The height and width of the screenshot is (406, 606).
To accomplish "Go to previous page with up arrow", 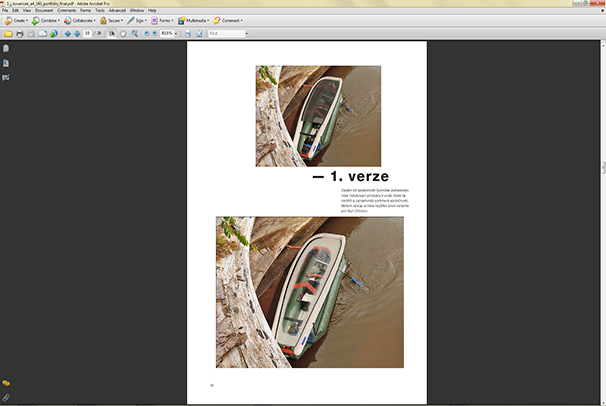I will coord(67,33).
